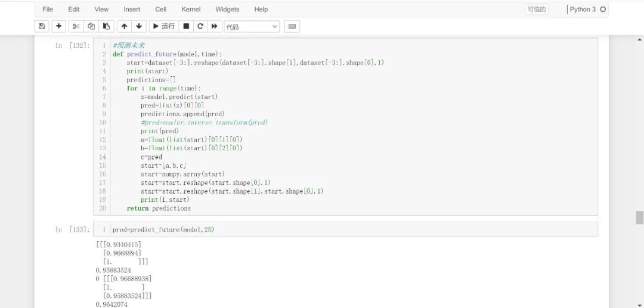The height and width of the screenshot is (308, 644).
Task: Move selected cell up with the arrow
Action: (x=124, y=26)
